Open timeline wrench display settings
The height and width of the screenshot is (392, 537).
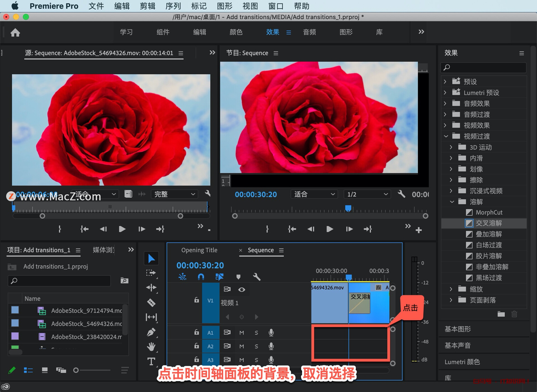(x=256, y=277)
